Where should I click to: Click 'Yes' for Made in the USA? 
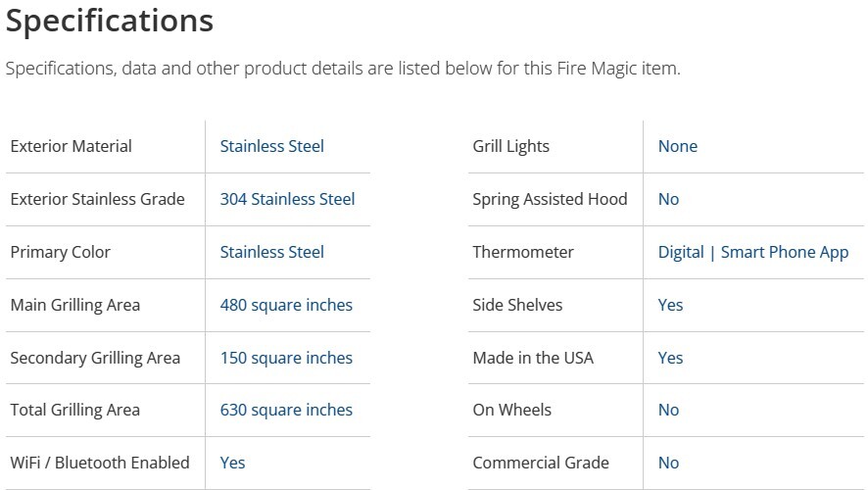pos(670,358)
